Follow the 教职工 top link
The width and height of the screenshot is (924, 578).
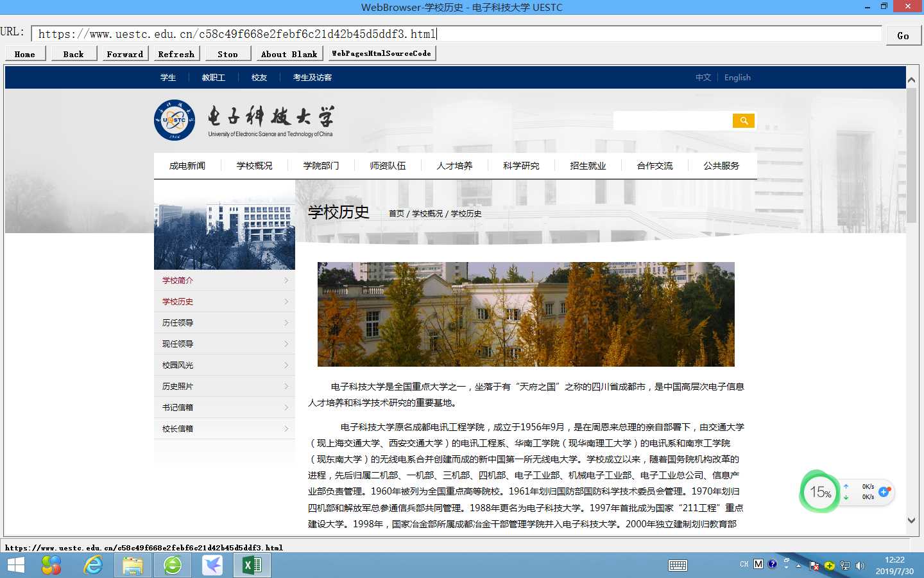point(214,77)
